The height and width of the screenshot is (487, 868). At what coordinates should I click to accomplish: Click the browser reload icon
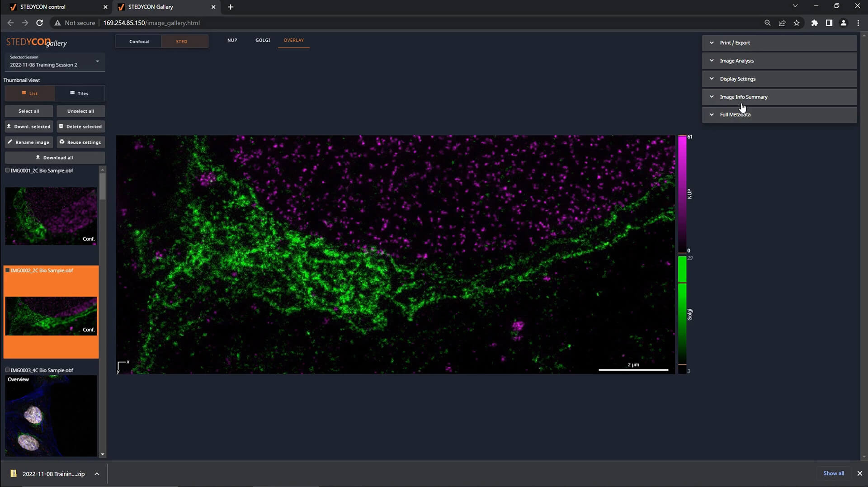pos(40,23)
